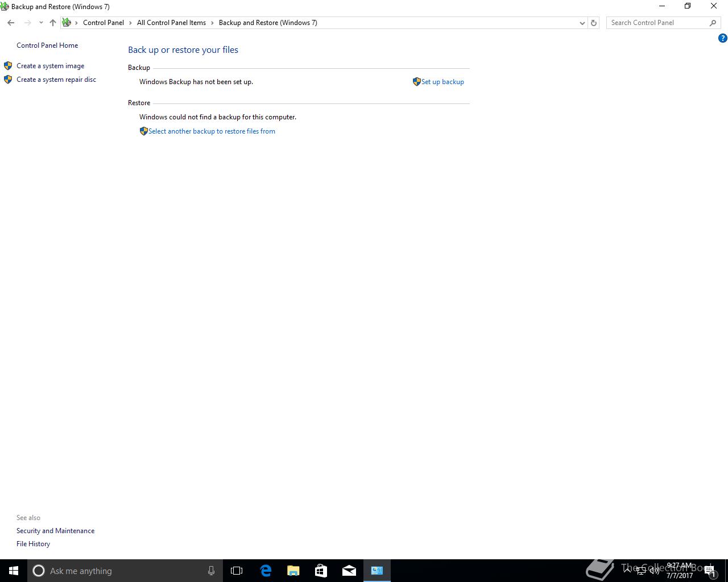Select another backup to restore files from
728x582 pixels.
(x=212, y=131)
